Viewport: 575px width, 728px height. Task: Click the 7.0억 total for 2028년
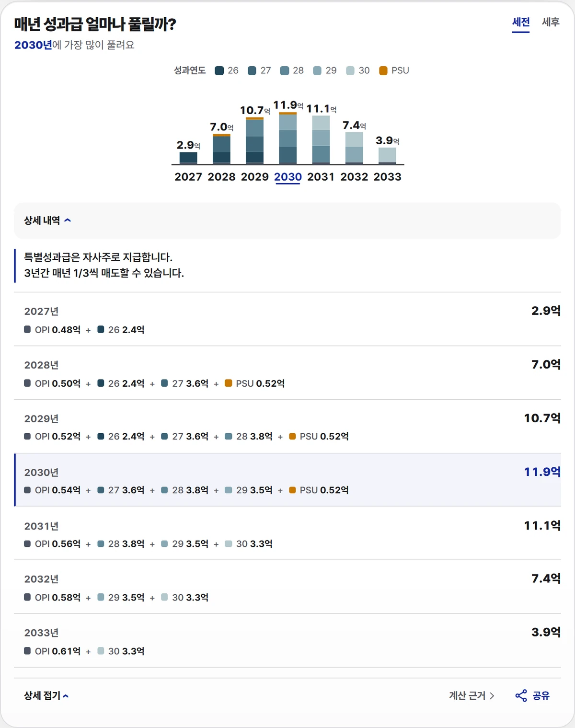click(x=546, y=364)
